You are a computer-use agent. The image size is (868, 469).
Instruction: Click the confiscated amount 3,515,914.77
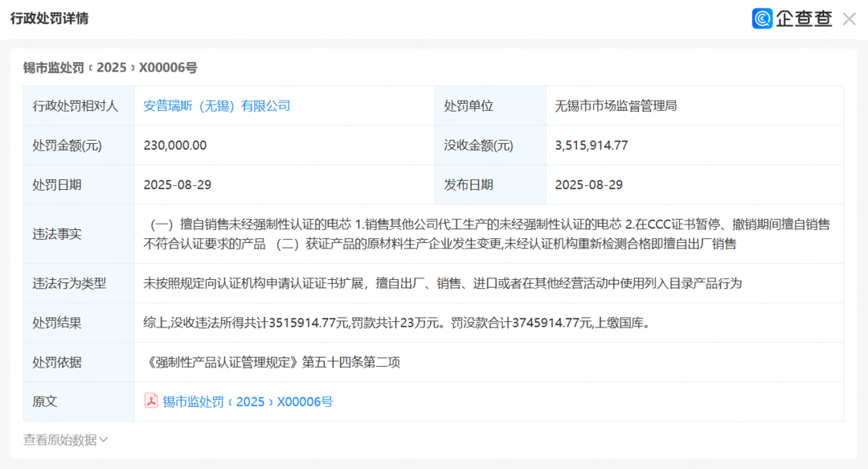[592, 145]
